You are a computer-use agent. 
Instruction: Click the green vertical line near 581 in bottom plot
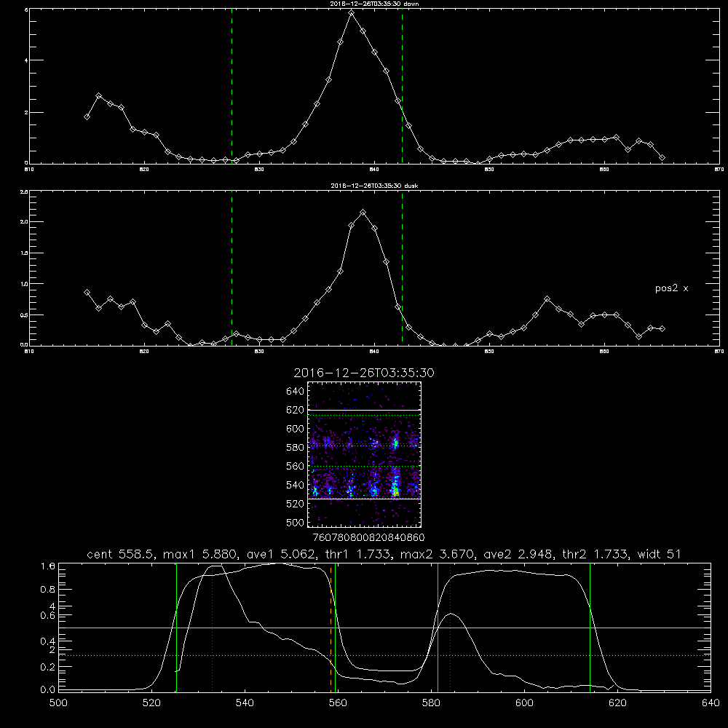(438, 627)
